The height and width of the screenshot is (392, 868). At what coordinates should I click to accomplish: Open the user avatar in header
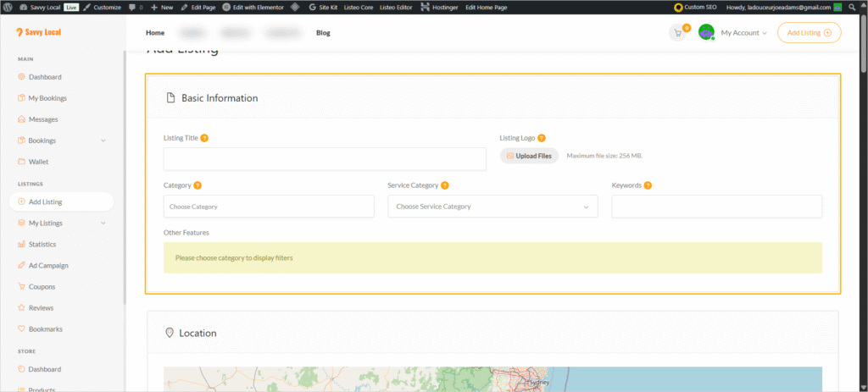706,33
